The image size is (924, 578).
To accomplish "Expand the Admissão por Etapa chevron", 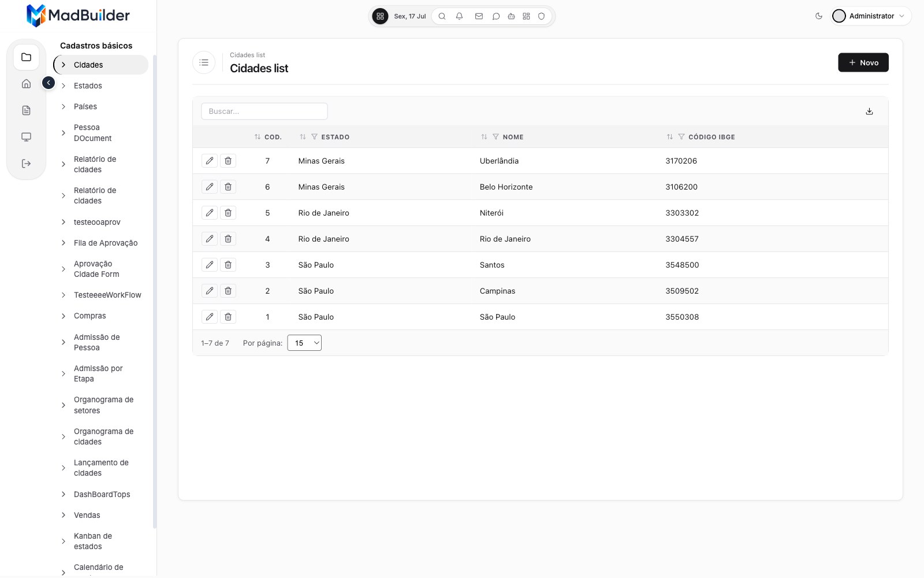I will (64, 373).
